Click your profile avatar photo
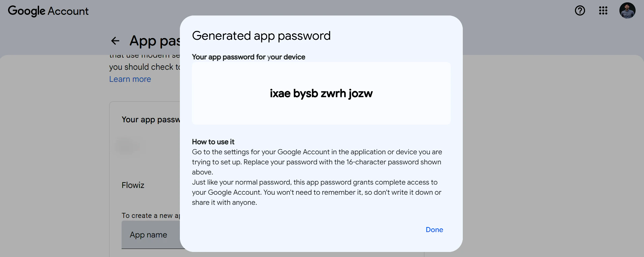Image resolution: width=644 pixels, height=257 pixels. [627, 10]
